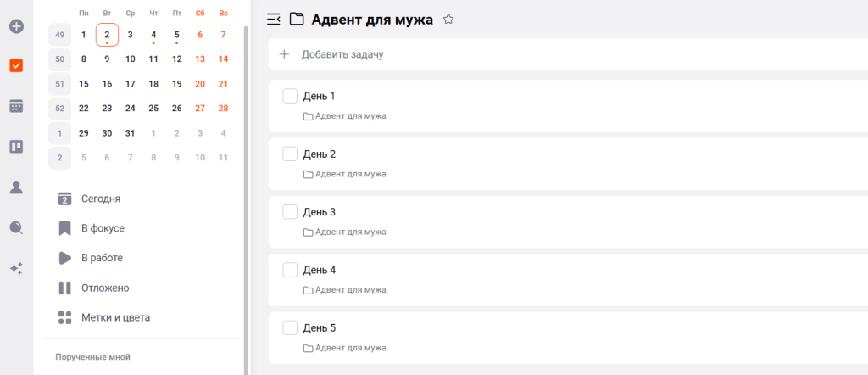The height and width of the screenshot is (375, 868).
Task: Open the orange checkmark tasks icon
Action: tap(16, 65)
